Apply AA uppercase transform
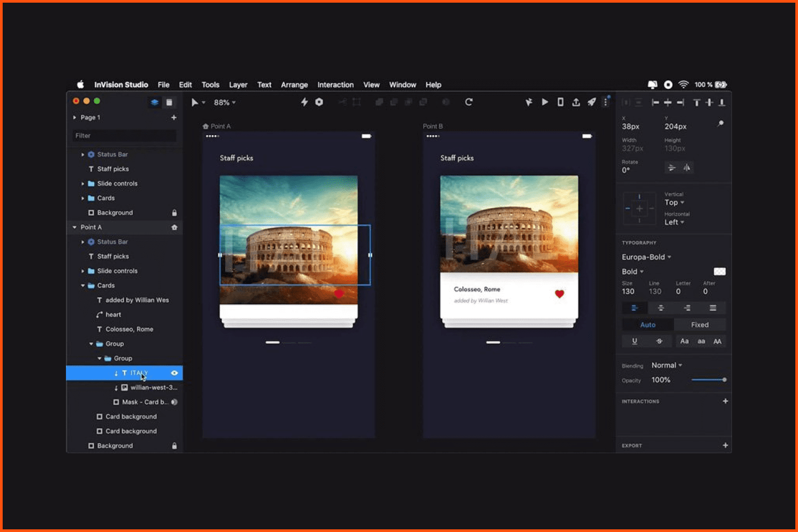The height and width of the screenshot is (532, 798). (717, 342)
